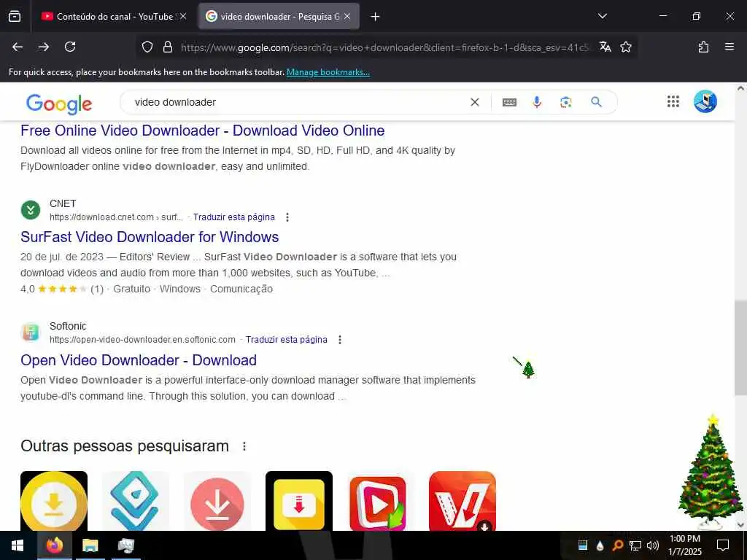
Task: Translate this page via toolbar icon
Action: point(605,47)
